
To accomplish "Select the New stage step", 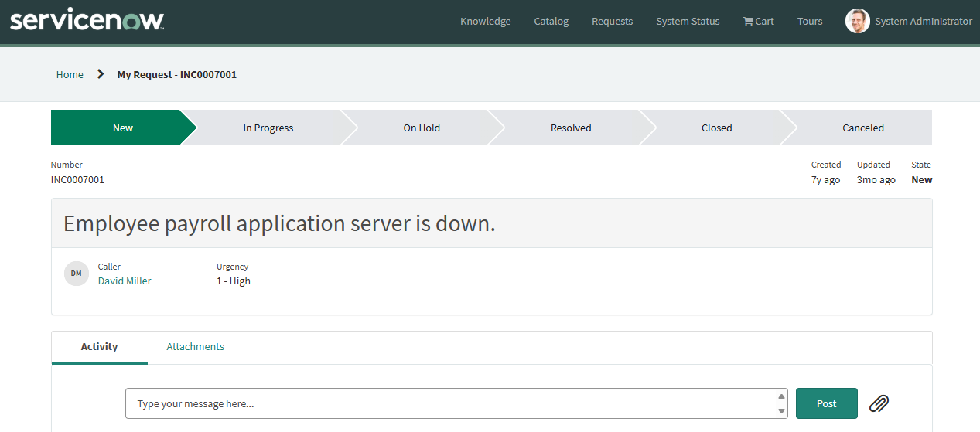I will click(123, 128).
